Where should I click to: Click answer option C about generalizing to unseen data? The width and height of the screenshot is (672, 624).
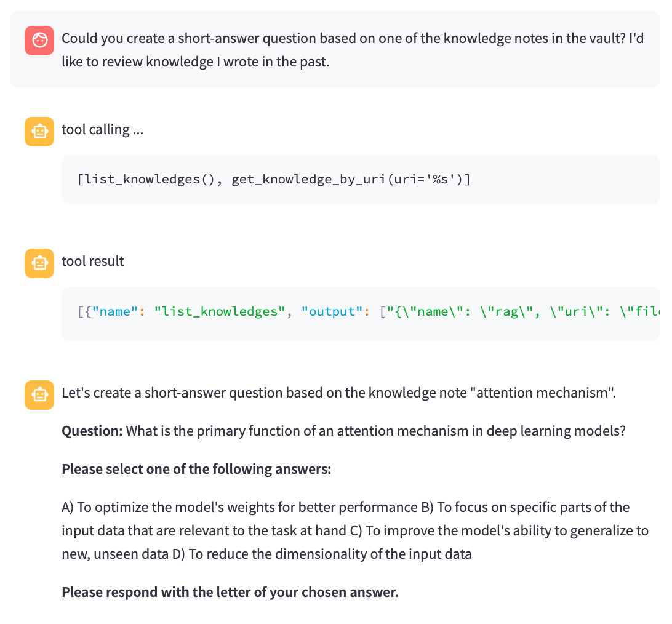pos(355,542)
